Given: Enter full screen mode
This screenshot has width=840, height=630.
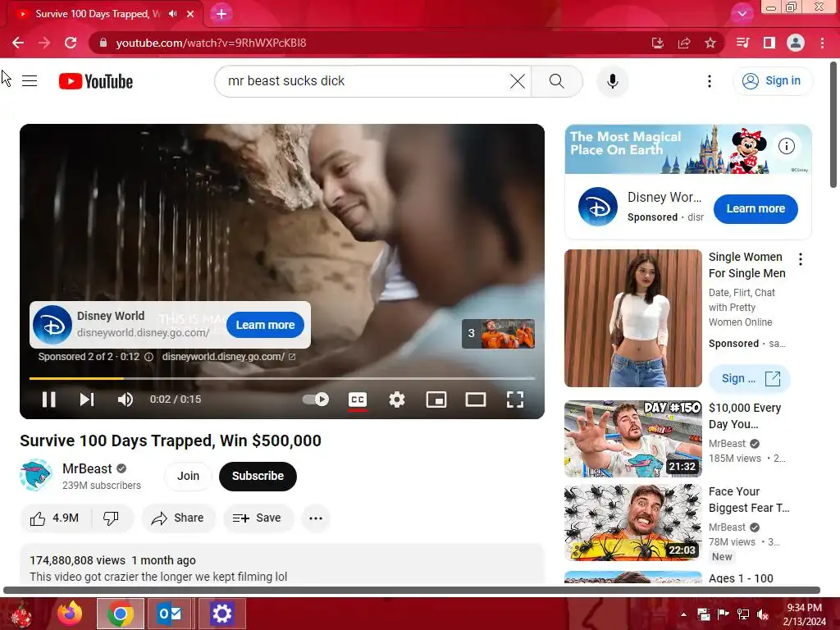Looking at the screenshot, I should (x=515, y=399).
